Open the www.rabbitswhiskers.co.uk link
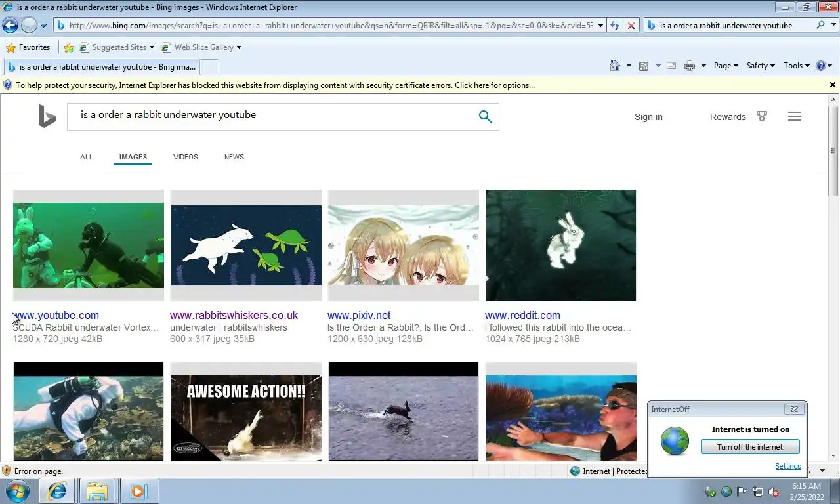Image resolution: width=840 pixels, height=504 pixels. tap(234, 316)
